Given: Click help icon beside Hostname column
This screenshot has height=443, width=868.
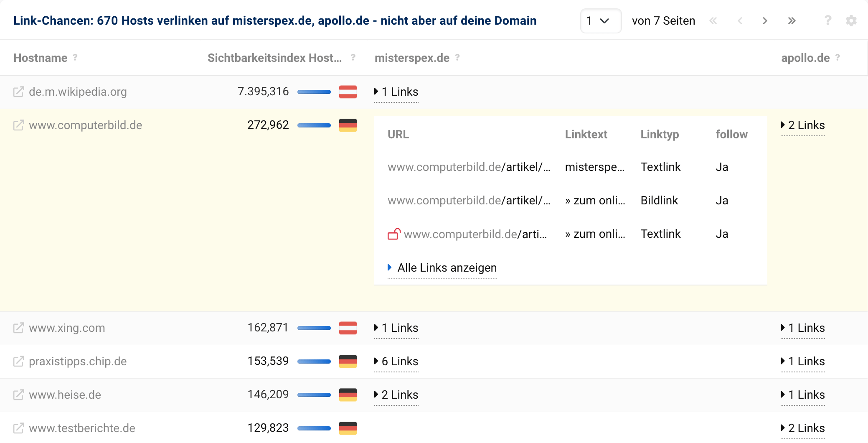Looking at the screenshot, I should point(75,58).
